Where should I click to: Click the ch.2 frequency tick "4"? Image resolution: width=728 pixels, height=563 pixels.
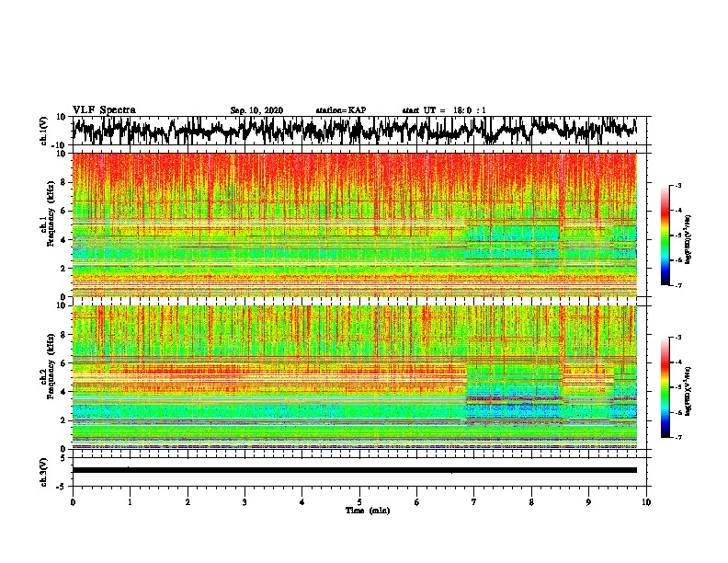(x=64, y=392)
